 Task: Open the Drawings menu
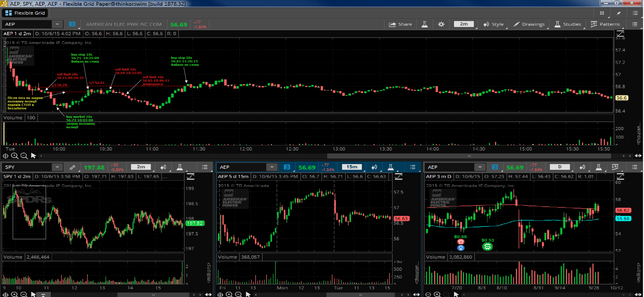(x=529, y=24)
